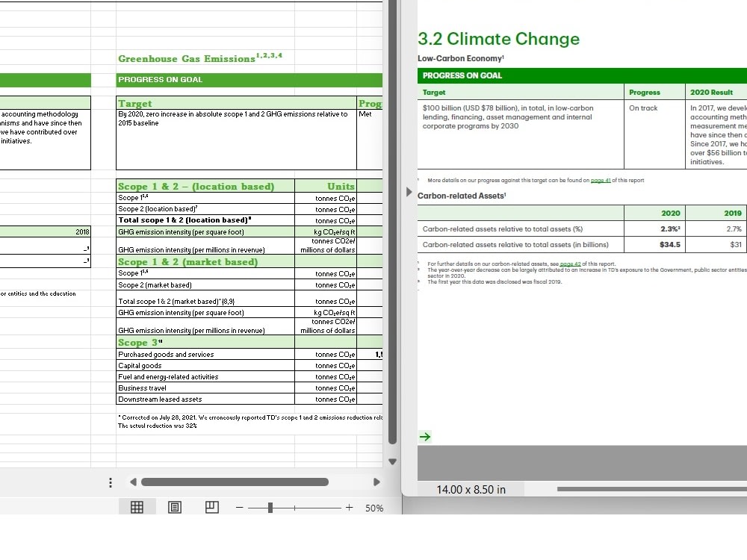Screen dimensions: 747x560
Task: Select the Purchased goods and services cell
Action: 205,354
